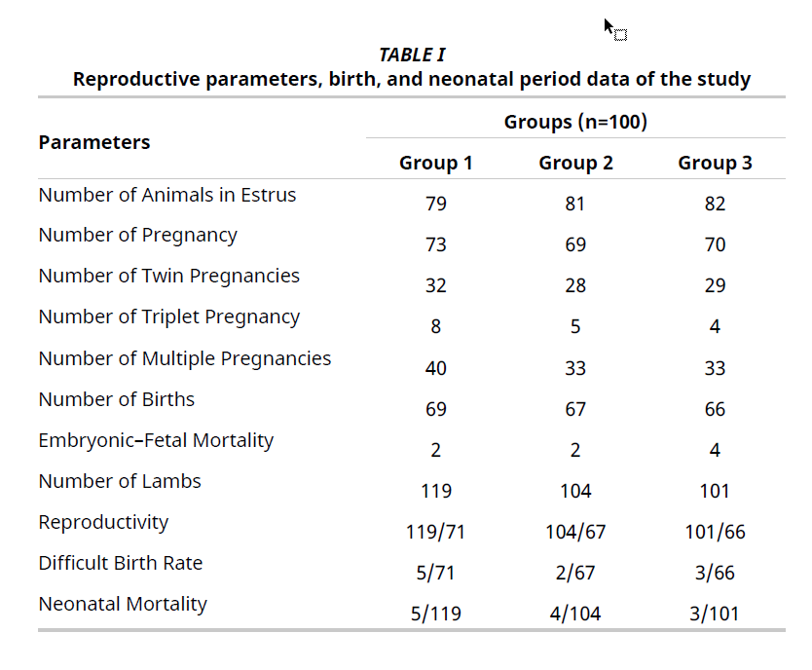Select the Group 1 Number of Pregnancy value 73

click(435, 245)
